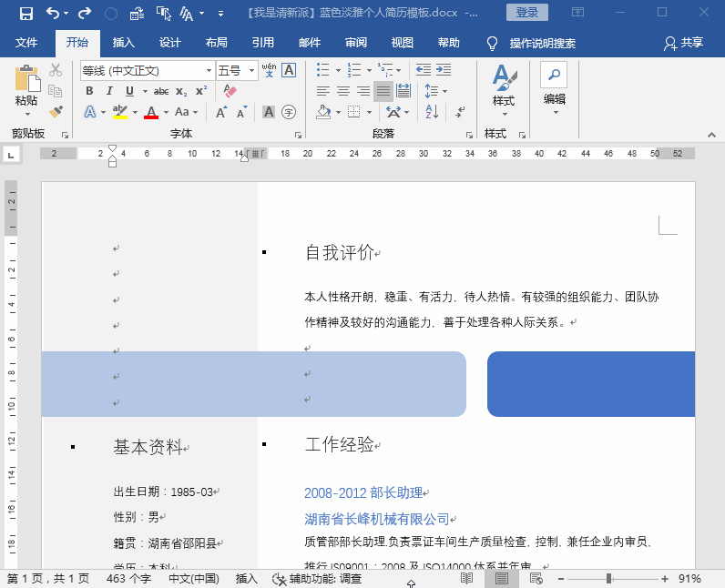The height and width of the screenshot is (588, 725).
Task: Open the 文件 menu
Action: (26, 43)
